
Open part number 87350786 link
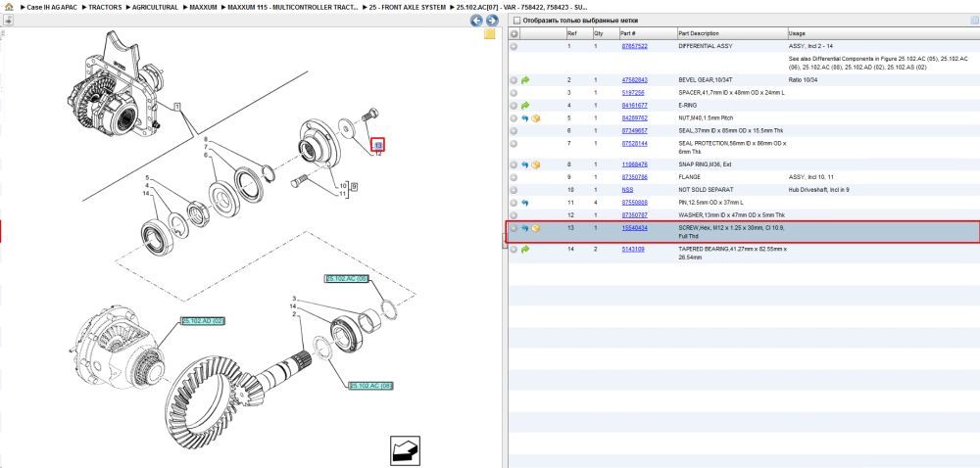click(x=634, y=177)
